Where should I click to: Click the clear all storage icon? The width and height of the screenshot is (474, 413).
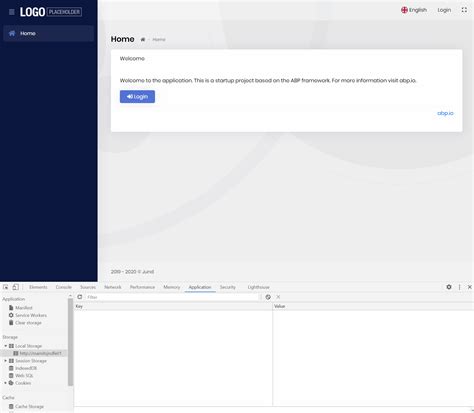[268, 297]
